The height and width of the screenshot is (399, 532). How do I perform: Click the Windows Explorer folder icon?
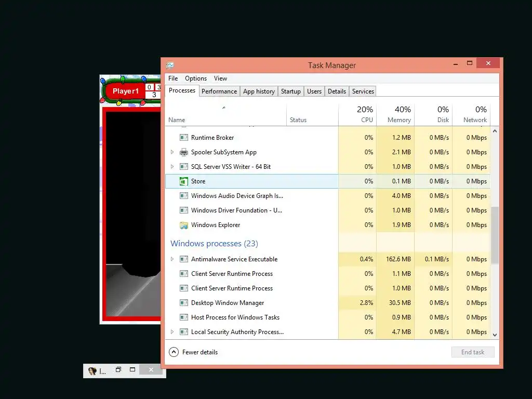point(183,225)
